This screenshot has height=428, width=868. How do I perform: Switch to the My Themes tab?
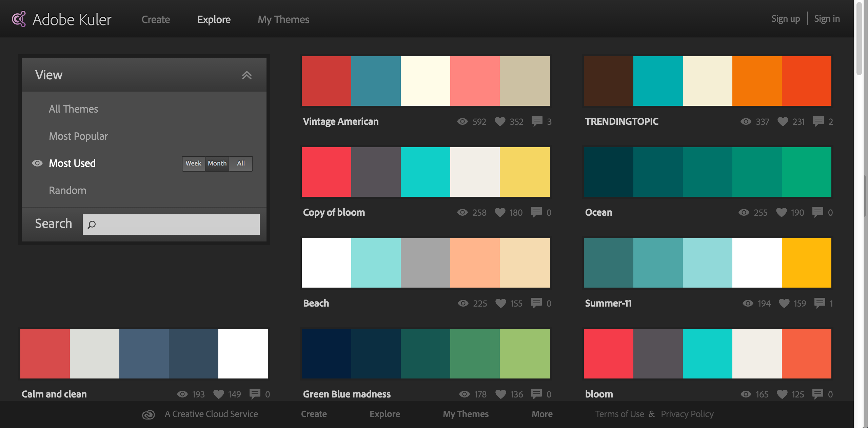click(x=283, y=18)
